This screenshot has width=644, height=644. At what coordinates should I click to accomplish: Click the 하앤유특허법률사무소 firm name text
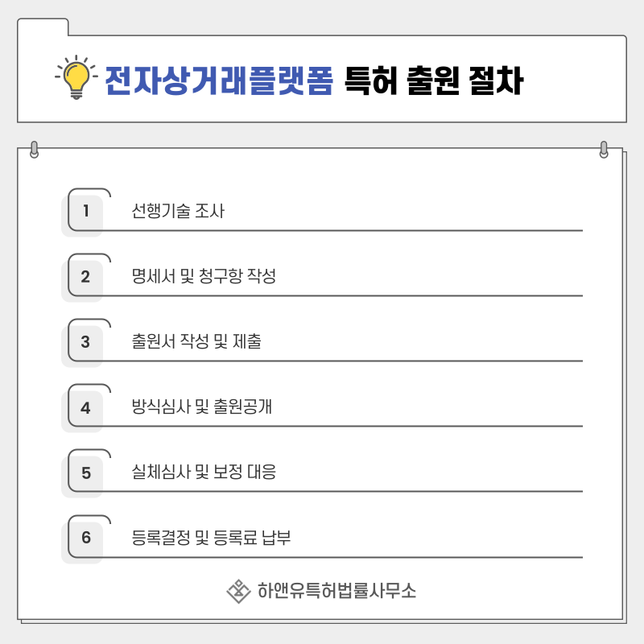(336, 591)
